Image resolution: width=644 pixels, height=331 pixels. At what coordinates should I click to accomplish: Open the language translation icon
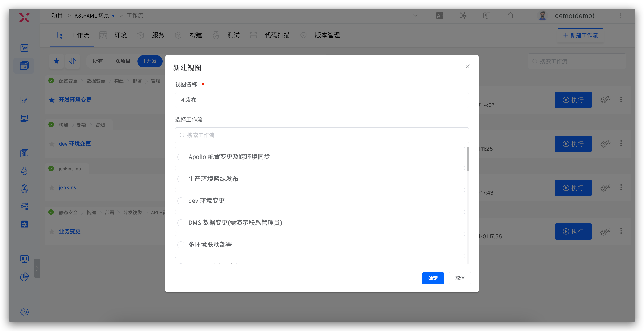click(x=439, y=16)
